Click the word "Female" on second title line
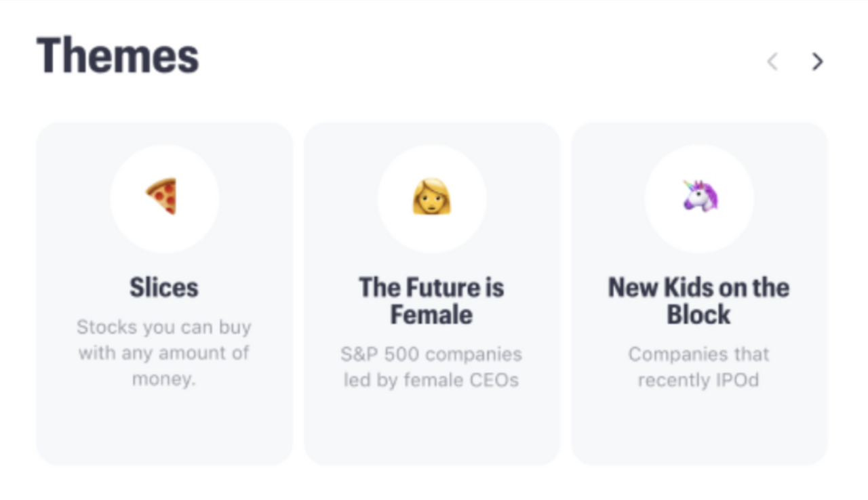 coord(431,315)
